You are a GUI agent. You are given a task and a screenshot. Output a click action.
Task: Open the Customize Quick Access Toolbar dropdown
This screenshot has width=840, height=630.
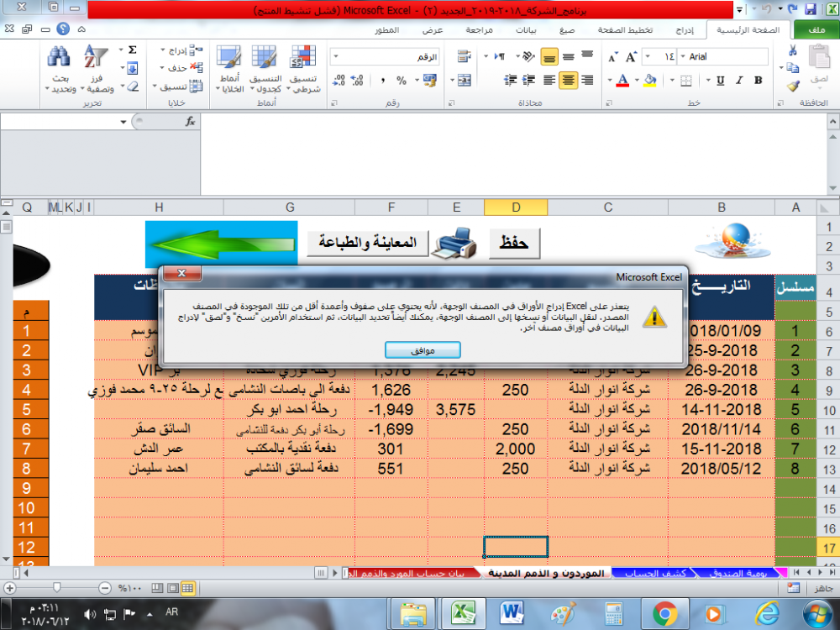(x=740, y=9)
